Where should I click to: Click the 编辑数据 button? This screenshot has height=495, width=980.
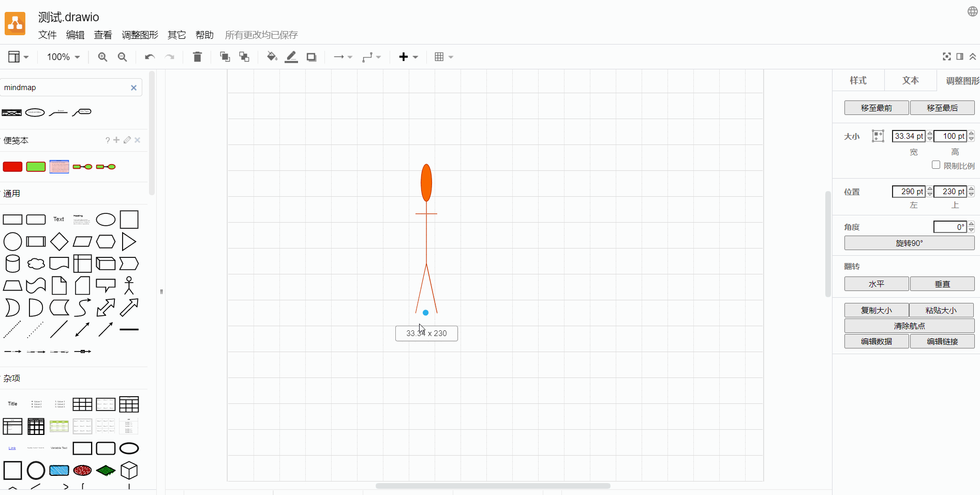[x=877, y=341]
